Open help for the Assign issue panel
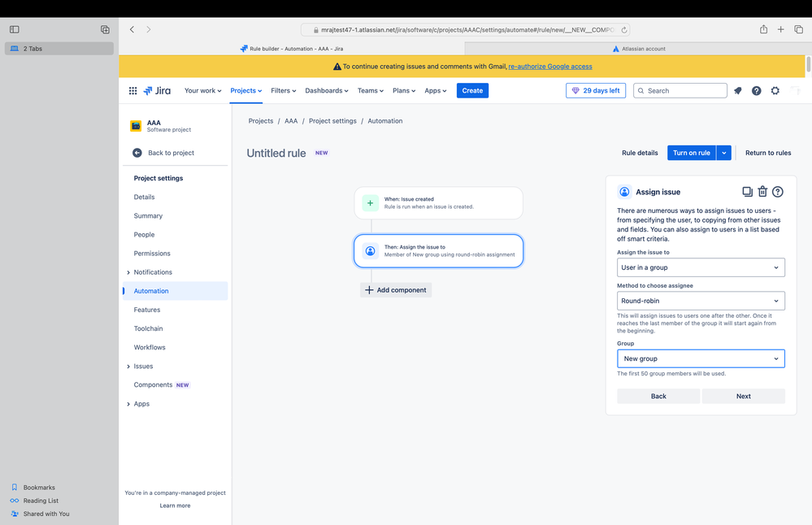The height and width of the screenshot is (525, 812). (778, 192)
